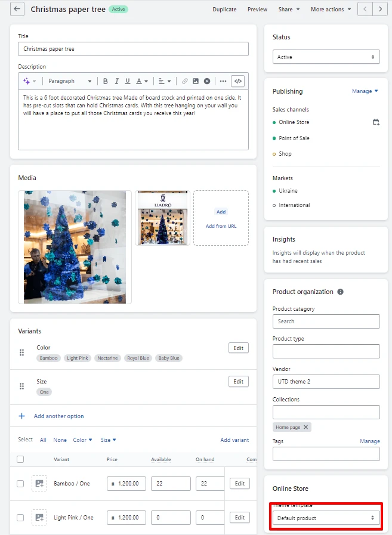Focus the Product type field
The width and height of the screenshot is (392, 535).
[x=326, y=351]
